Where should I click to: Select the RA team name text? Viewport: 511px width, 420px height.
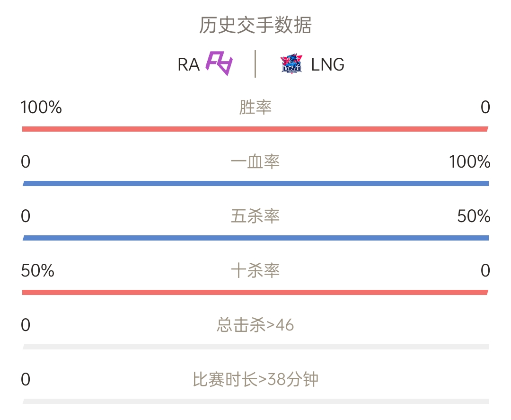(x=188, y=64)
